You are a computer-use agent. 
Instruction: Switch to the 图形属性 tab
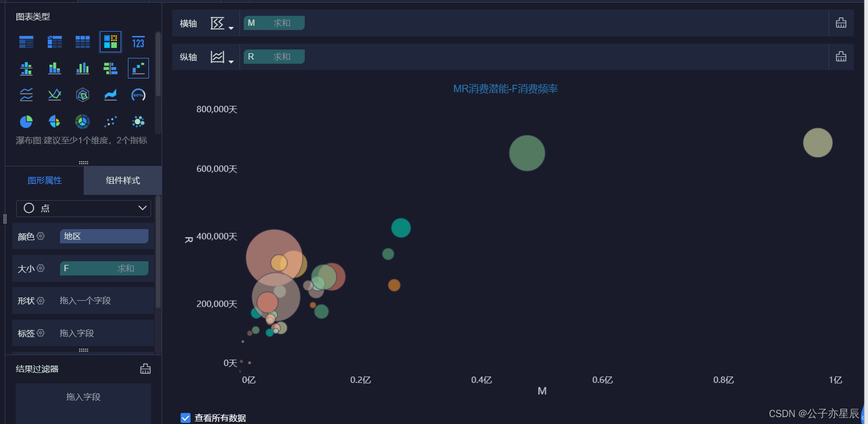[x=45, y=181]
